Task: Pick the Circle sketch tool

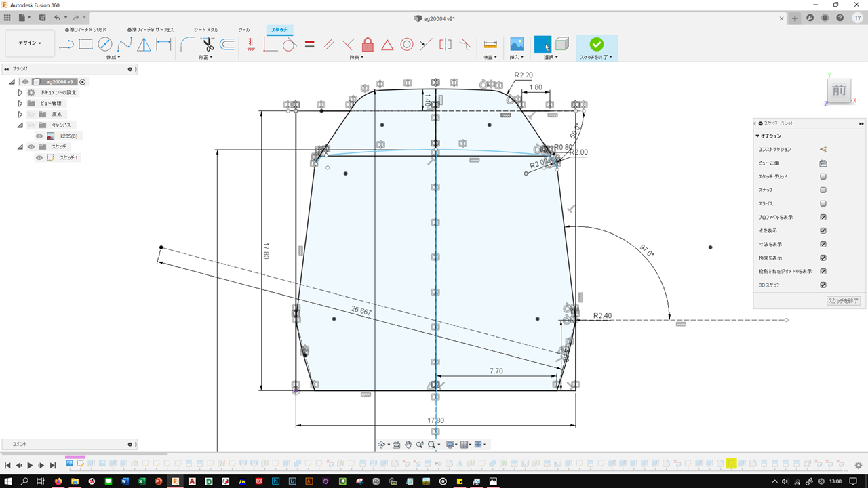Action: point(105,45)
